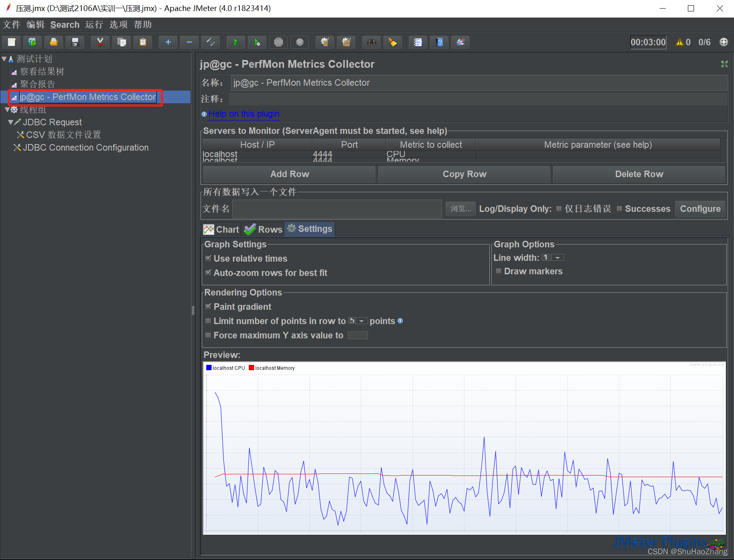The height and width of the screenshot is (560, 734).
Task: Collapse the 测试计划 tree node
Action: pos(4,59)
